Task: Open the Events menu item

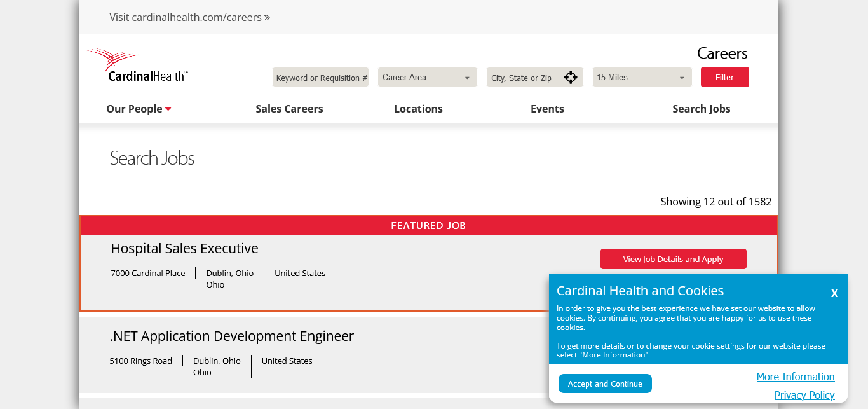Action: pos(547,109)
